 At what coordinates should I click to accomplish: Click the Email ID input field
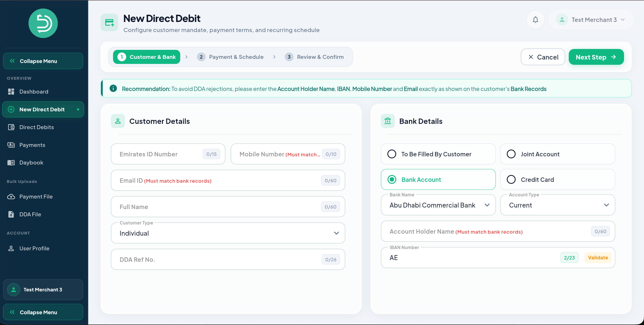click(228, 180)
